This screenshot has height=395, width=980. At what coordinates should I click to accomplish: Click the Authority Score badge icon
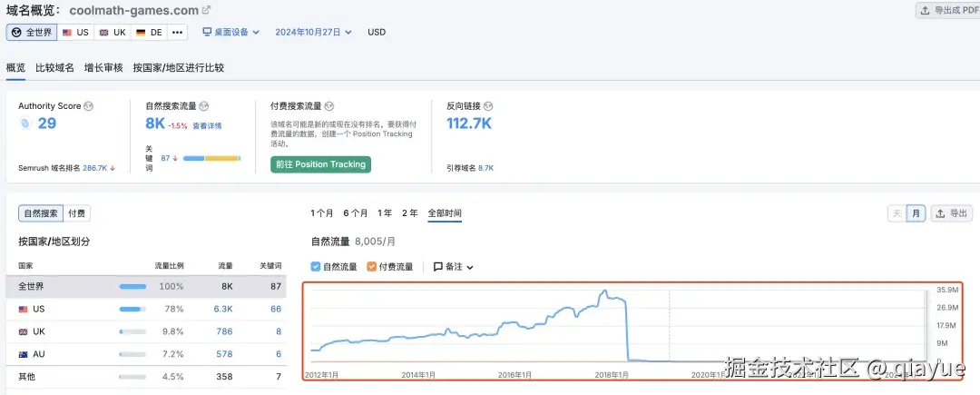[25, 123]
